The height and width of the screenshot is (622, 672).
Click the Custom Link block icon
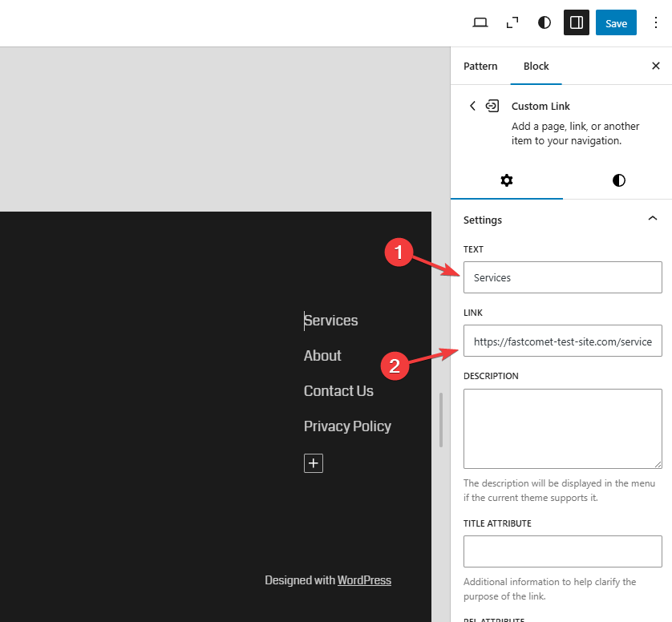[492, 106]
